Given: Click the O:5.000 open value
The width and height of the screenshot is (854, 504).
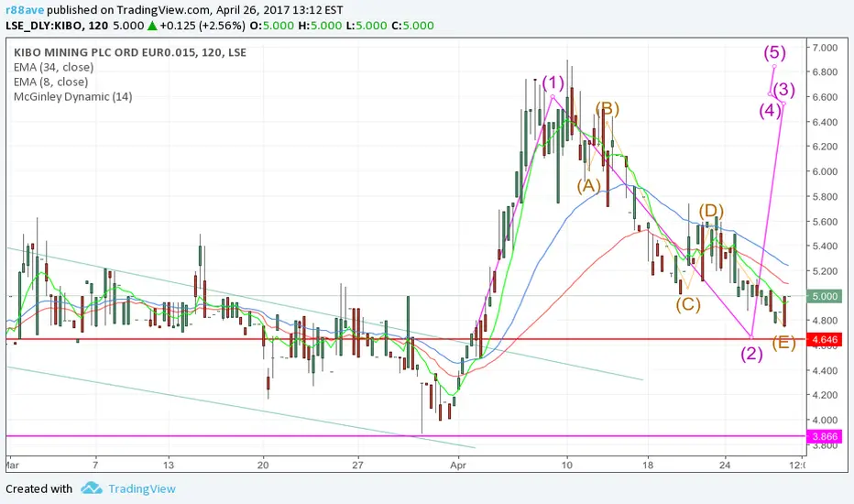Looking at the screenshot, I should [x=270, y=26].
